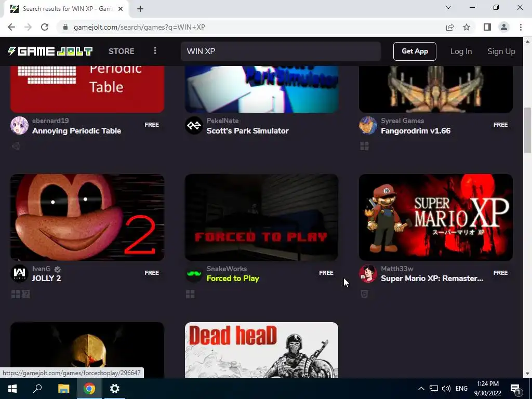This screenshot has height=399, width=532.
Task: Open the STORE page
Action: click(121, 51)
